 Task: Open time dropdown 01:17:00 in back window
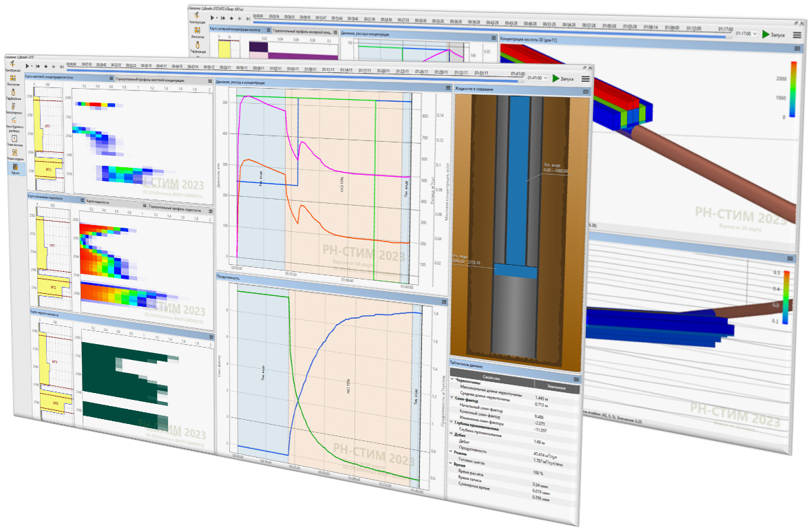pos(746,33)
